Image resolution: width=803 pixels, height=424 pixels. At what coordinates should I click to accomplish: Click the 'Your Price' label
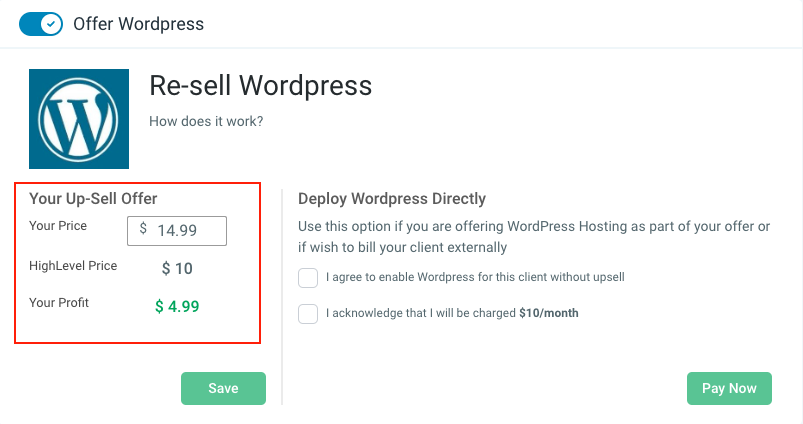click(x=58, y=226)
